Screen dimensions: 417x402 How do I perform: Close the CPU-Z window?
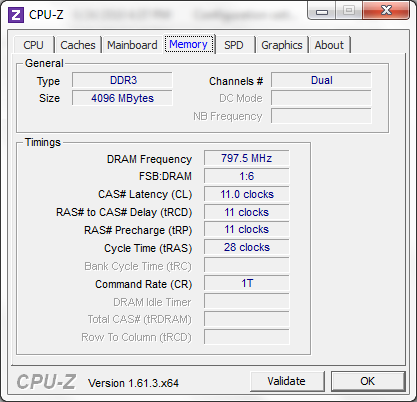tap(386, 11)
